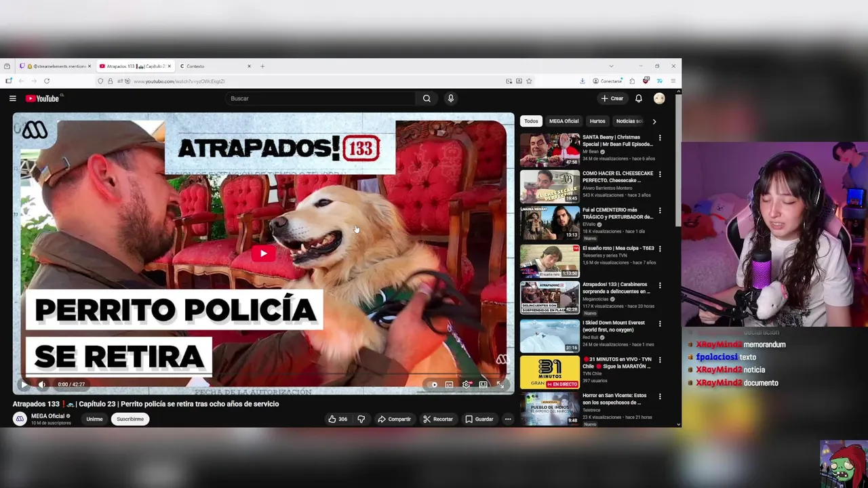868x488 pixels.
Task: Select the Noticias filter chip
Action: pyautogui.click(x=629, y=121)
